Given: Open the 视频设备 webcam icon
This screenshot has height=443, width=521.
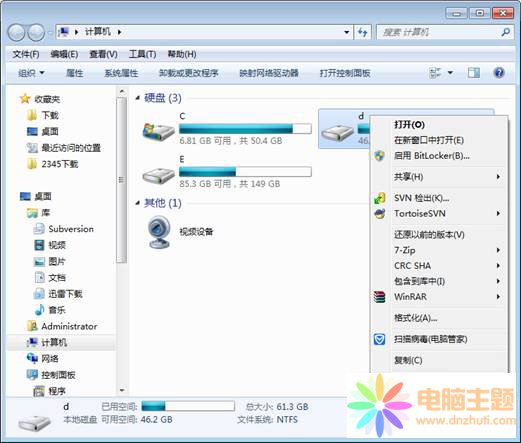Looking at the screenshot, I should tap(159, 232).
